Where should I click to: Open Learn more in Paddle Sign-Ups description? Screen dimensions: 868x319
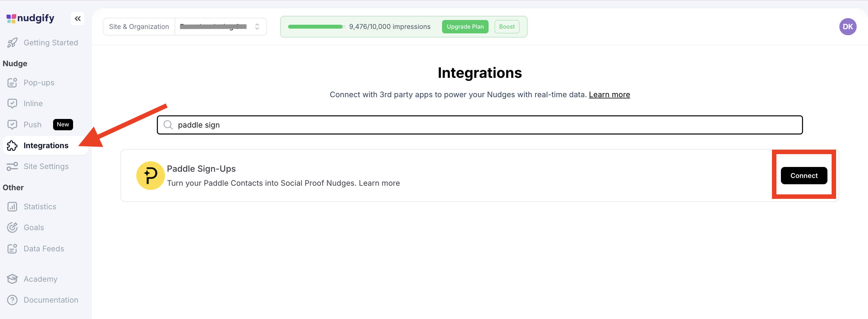click(x=379, y=183)
